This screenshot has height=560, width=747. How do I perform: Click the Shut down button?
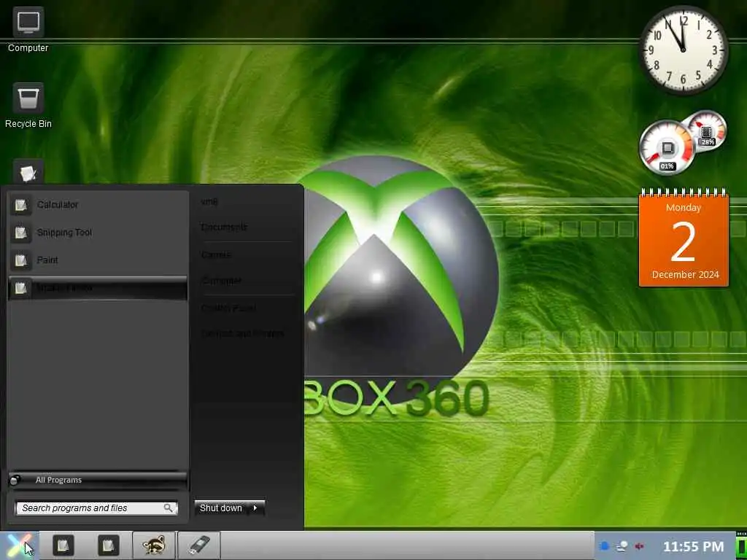(x=221, y=508)
